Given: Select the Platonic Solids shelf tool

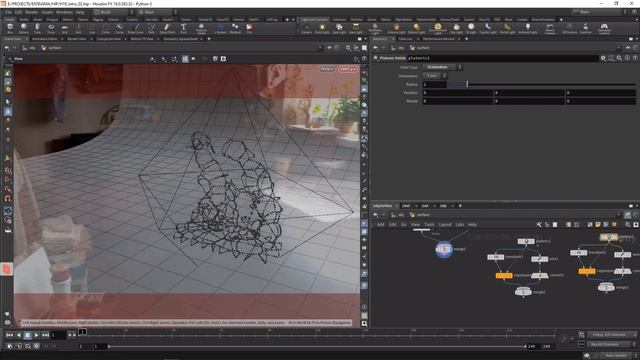Looking at the screenshot, I should pyautogui.click(x=201, y=28).
